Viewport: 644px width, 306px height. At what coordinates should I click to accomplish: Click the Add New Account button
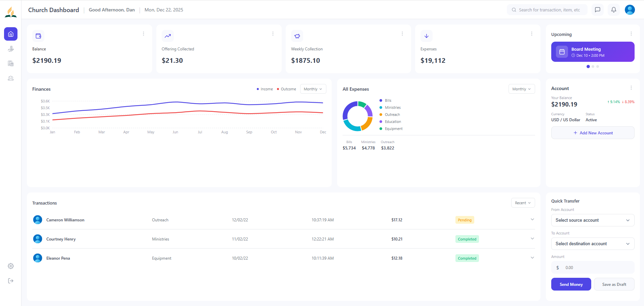pos(593,133)
